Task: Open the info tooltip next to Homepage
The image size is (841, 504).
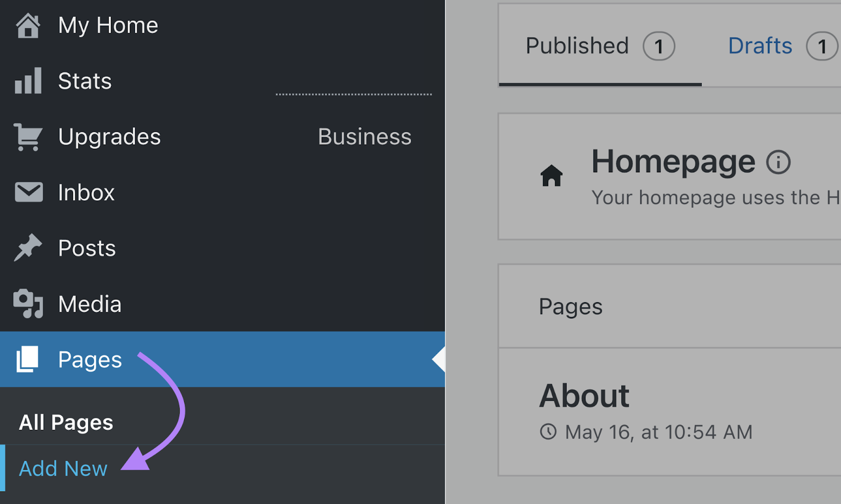Action: tap(778, 162)
